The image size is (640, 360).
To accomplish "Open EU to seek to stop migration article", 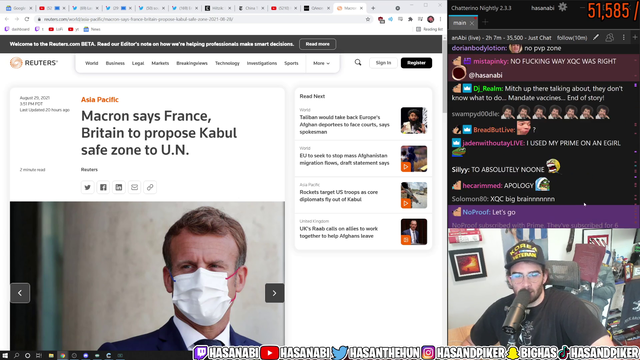I will tap(344, 159).
